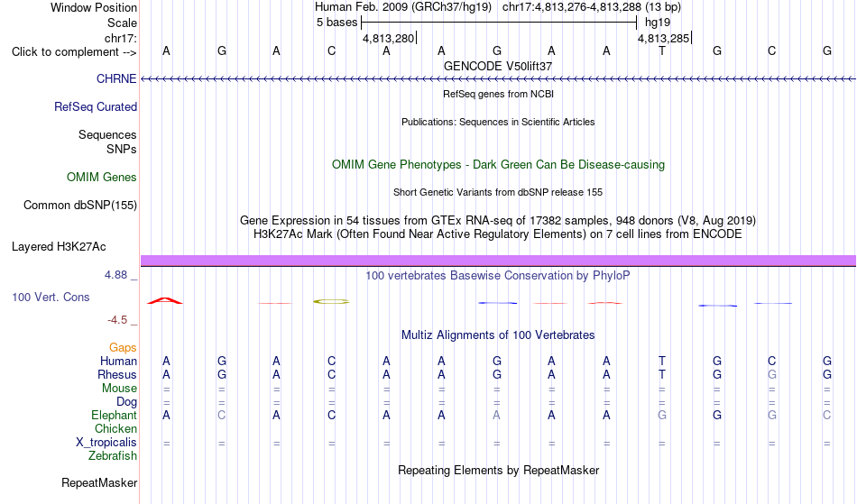Click the 'Mouse' species label
This screenshot has width=857, height=504.
[x=119, y=389]
